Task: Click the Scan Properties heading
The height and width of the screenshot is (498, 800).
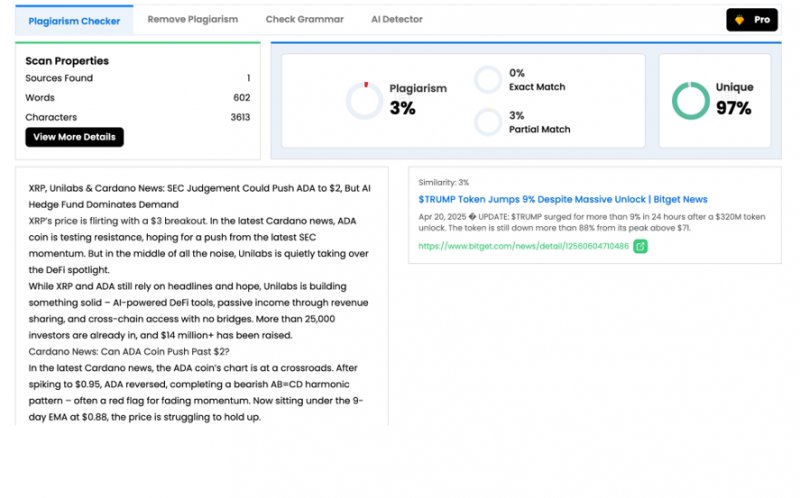Action: click(x=67, y=61)
